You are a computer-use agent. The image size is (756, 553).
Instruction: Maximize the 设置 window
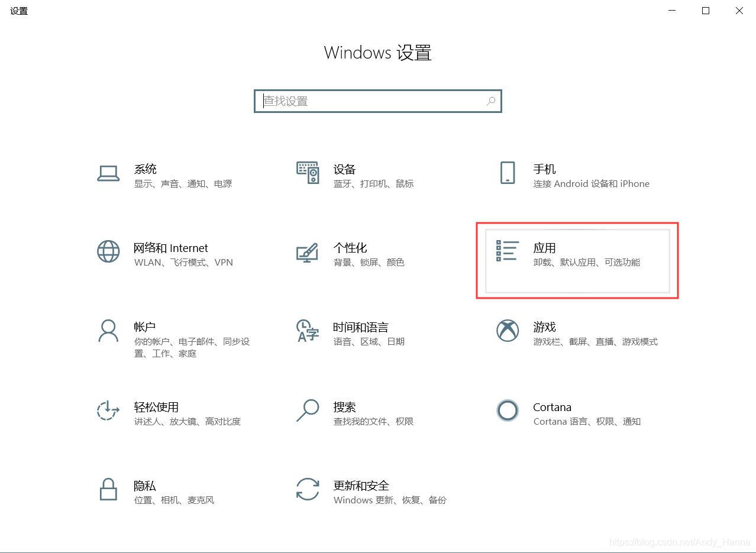[706, 11]
